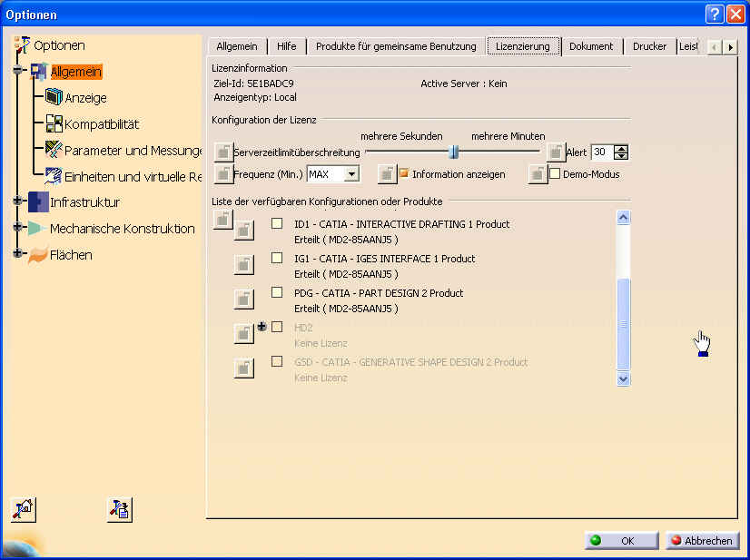Open Einheiten und virtuelle Realität icon
This screenshot has height=560, width=750.
pos(53,176)
